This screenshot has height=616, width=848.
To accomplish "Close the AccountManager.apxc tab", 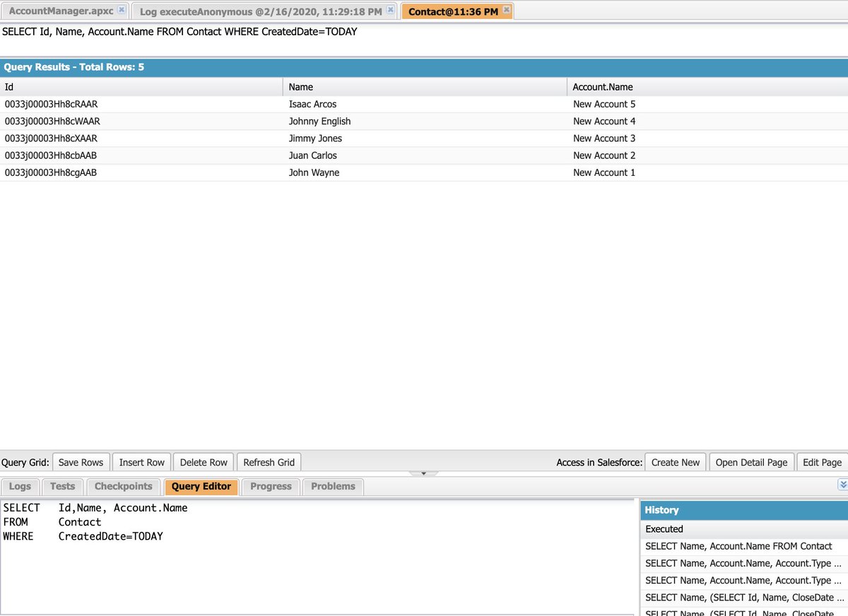I will tap(122, 11).
